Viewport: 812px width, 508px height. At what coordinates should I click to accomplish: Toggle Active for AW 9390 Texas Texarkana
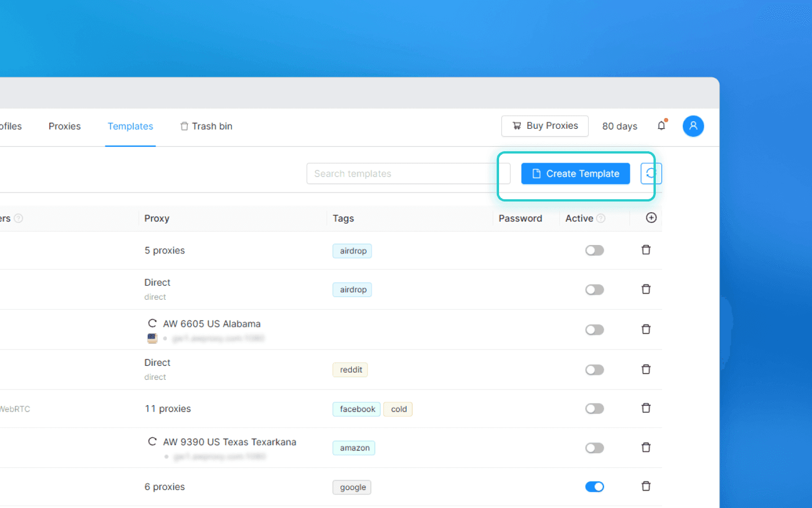click(594, 448)
